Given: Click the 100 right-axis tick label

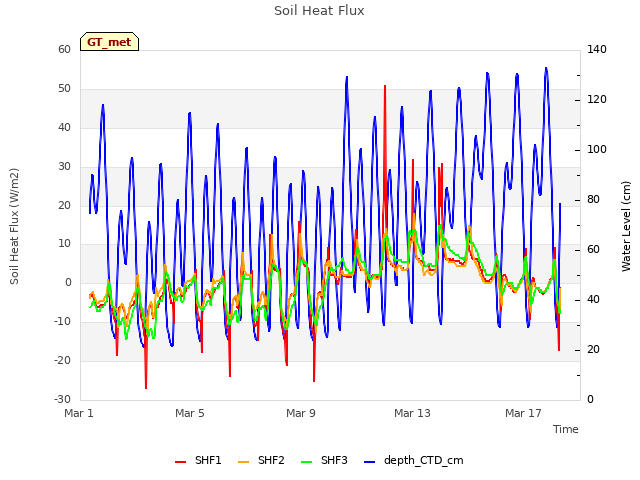Looking at the screenshot, I should pos(597,149).
